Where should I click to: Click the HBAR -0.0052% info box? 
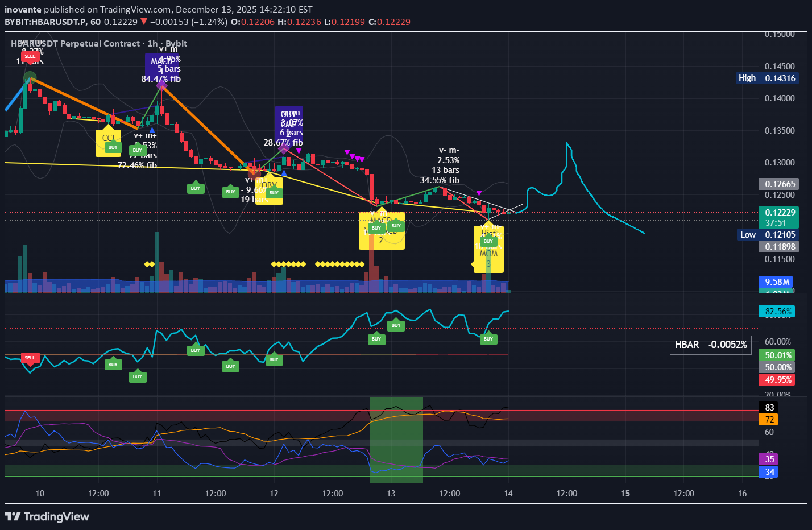tap(710, 345)
